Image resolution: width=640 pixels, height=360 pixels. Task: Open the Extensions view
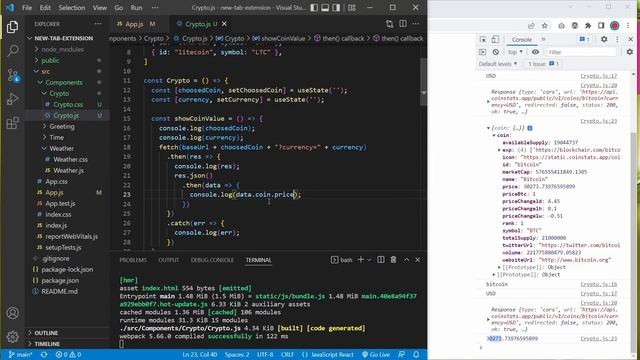click(x=13, y=123)
